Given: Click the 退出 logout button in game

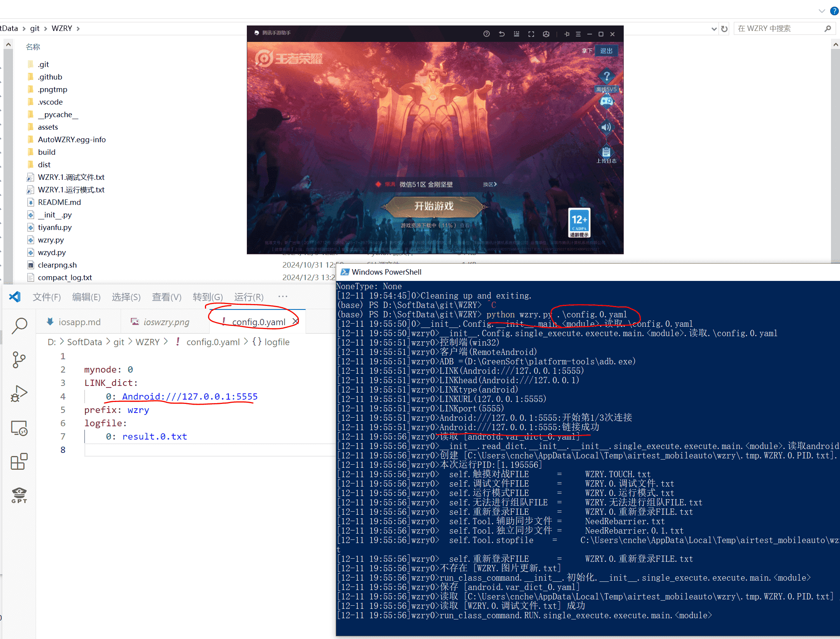Looking at the screenshot, I should 606,51.
